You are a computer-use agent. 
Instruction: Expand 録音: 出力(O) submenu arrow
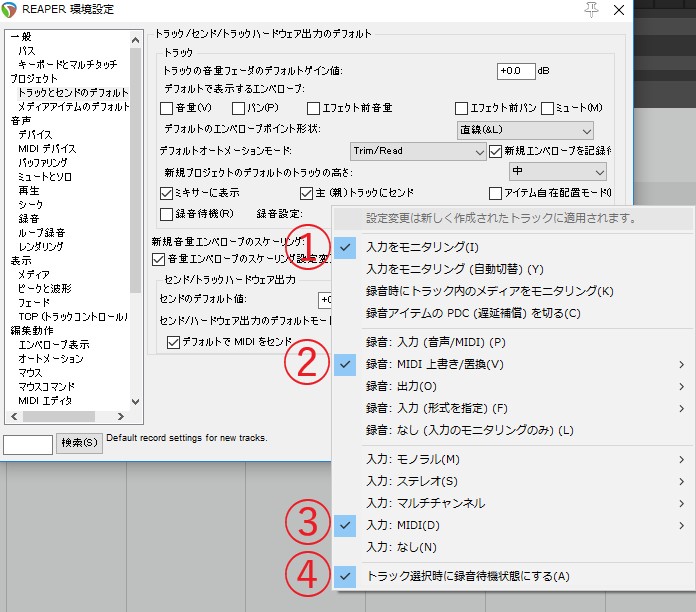(681, 387)
